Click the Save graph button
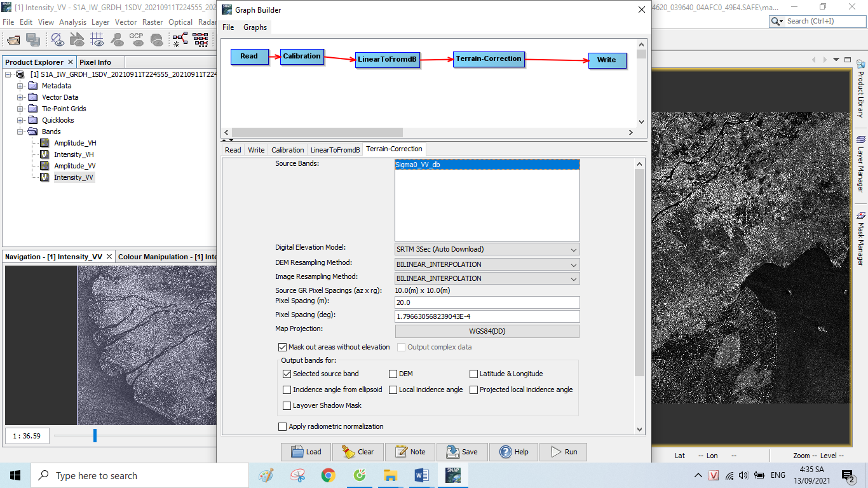Screen dimensions: 868x488 [462, 452]
